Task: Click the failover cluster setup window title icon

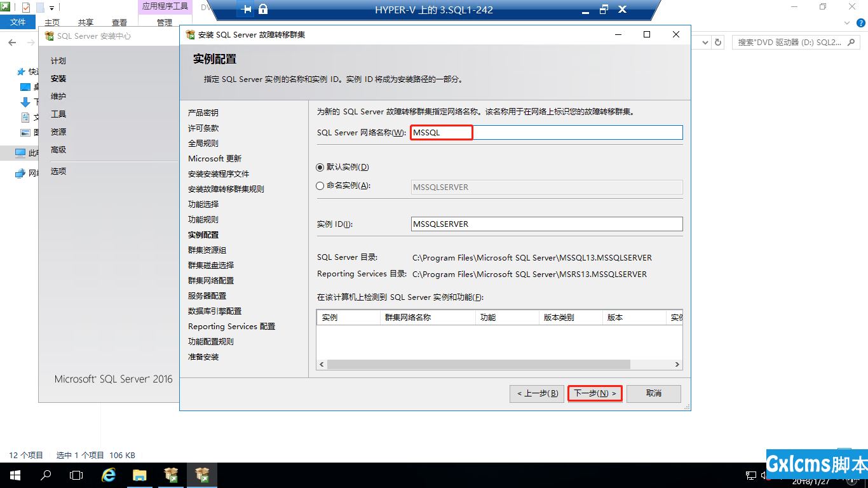Action: (190, 34)
